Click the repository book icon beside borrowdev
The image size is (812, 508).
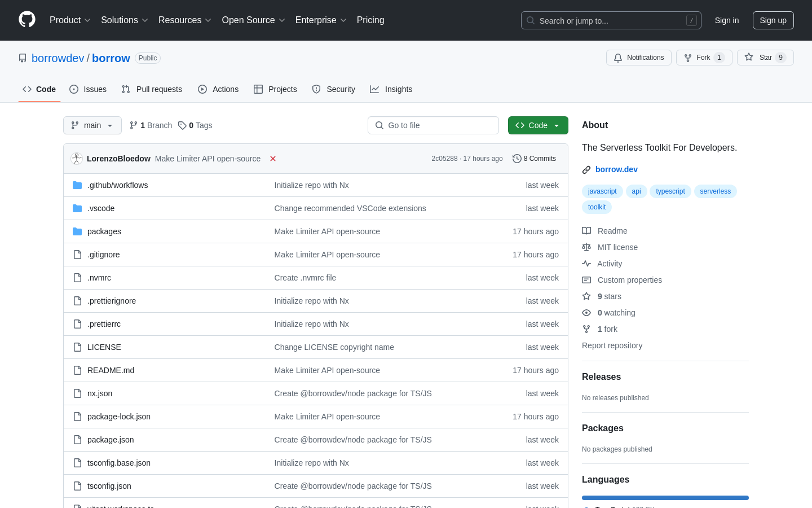tap(23, 58)
